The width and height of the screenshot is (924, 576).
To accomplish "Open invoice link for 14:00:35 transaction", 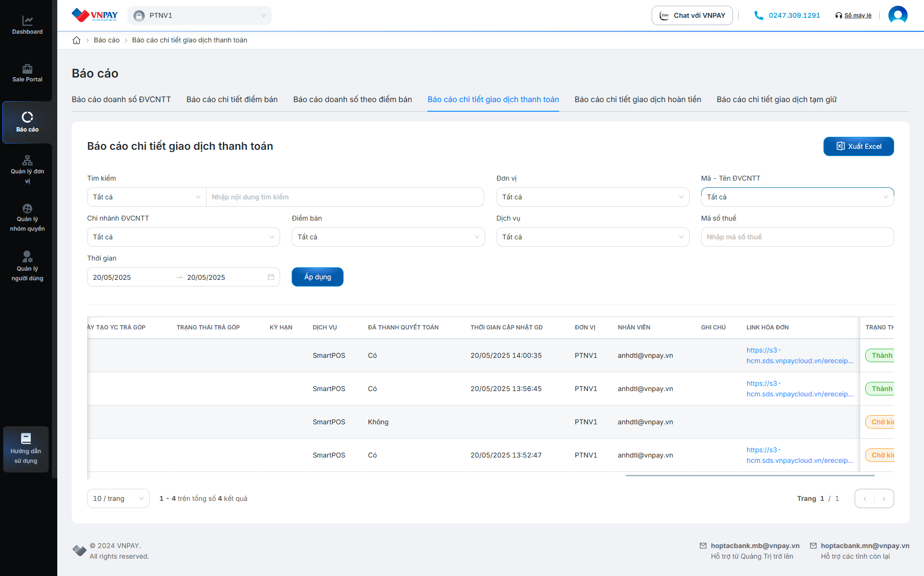I will (800, 355).
